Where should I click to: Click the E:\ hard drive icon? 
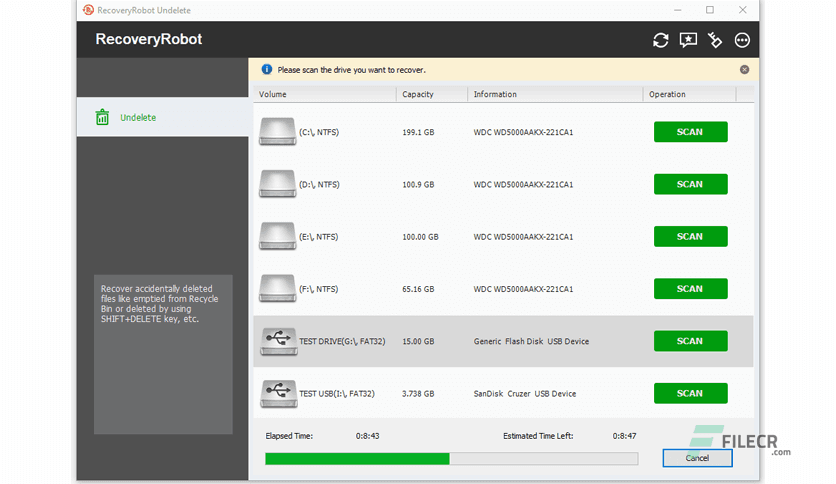point(277,236)
